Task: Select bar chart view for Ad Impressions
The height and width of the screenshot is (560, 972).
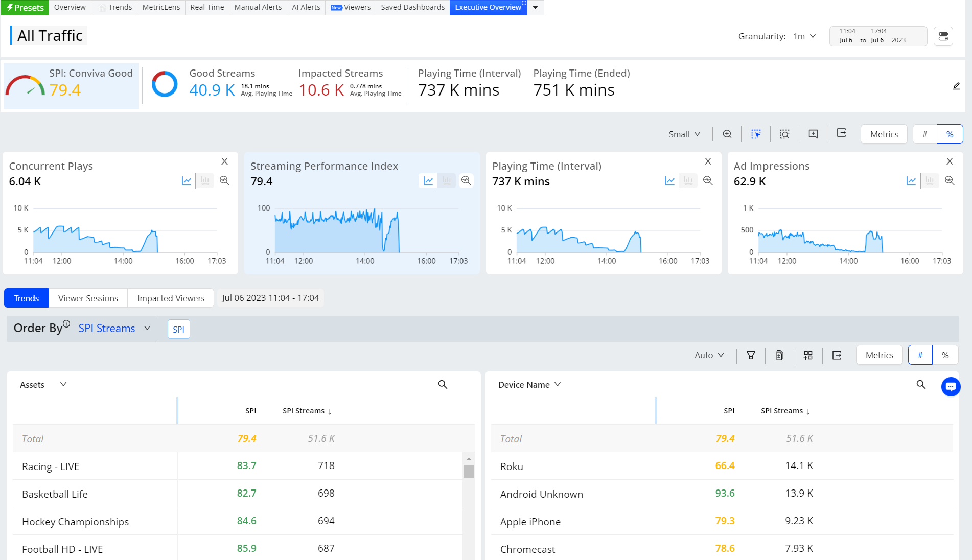Action: click(930, 181)
